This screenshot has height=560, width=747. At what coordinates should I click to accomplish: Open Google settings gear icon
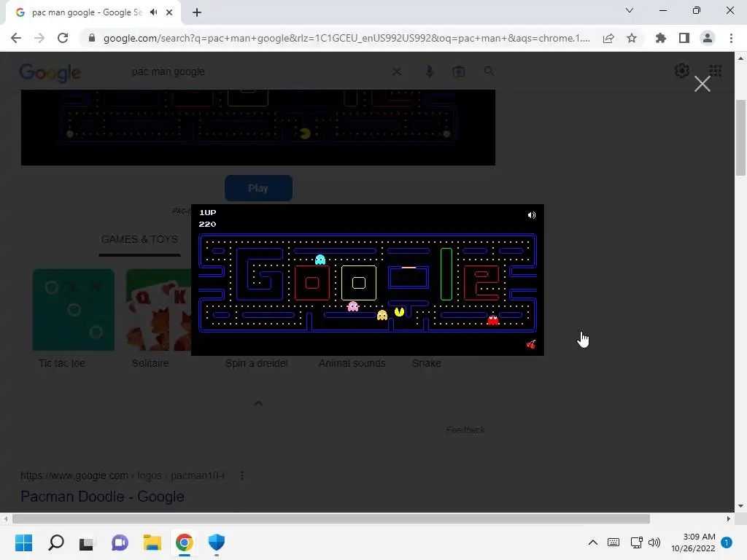(x=682, y=71)
